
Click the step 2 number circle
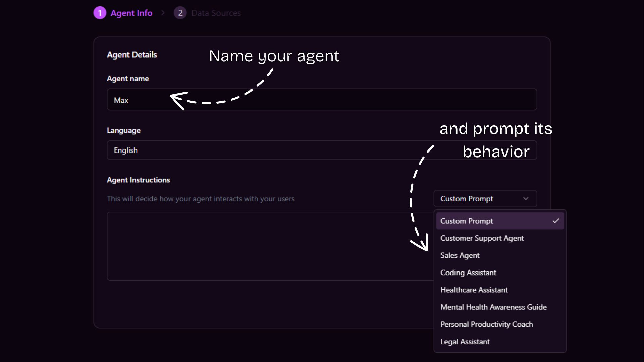click(x=180, y=13)
